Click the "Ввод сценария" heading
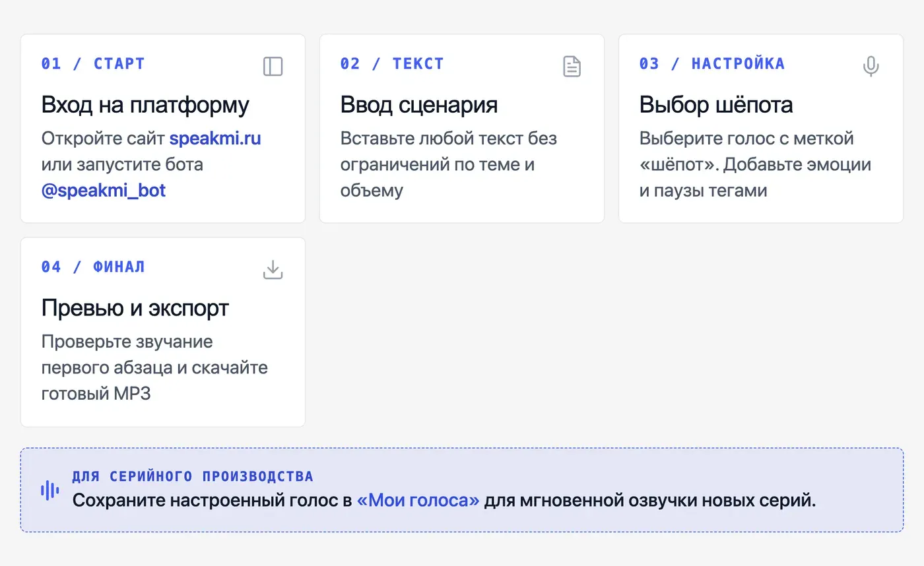 click(x=419, y=105)
